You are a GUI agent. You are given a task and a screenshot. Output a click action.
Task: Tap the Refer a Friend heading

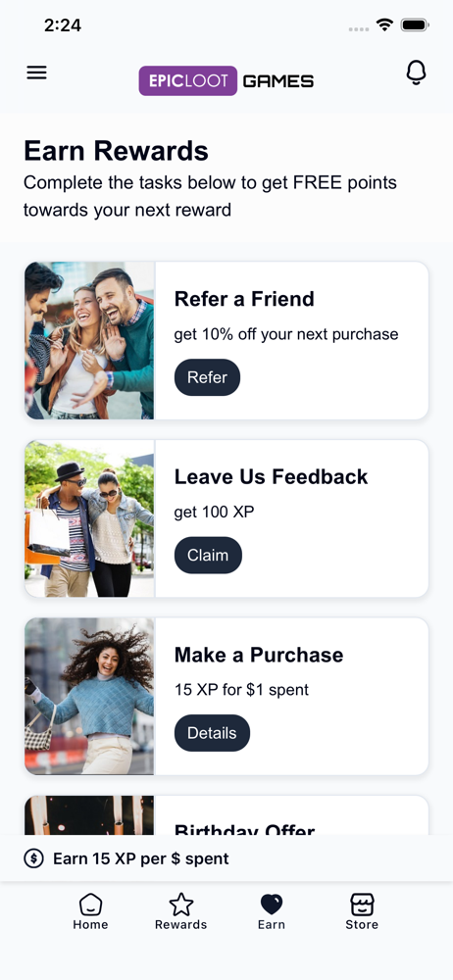[244, 299]
